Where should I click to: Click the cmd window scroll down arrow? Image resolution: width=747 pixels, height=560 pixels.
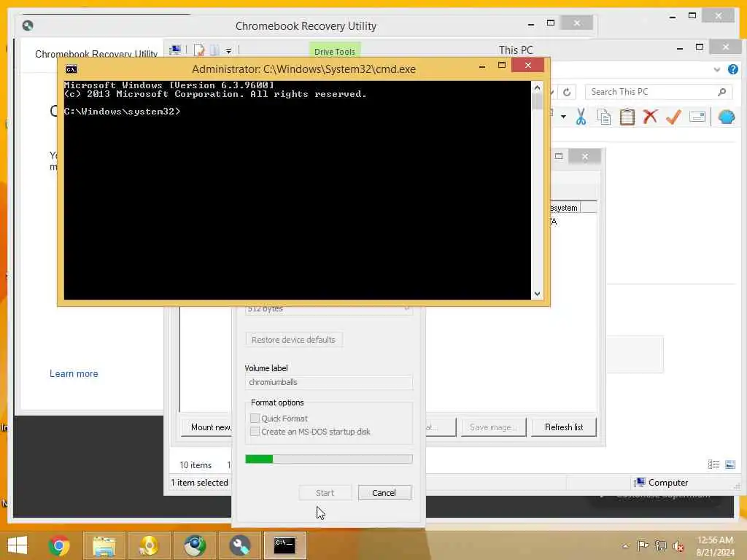tap(537, 294)
